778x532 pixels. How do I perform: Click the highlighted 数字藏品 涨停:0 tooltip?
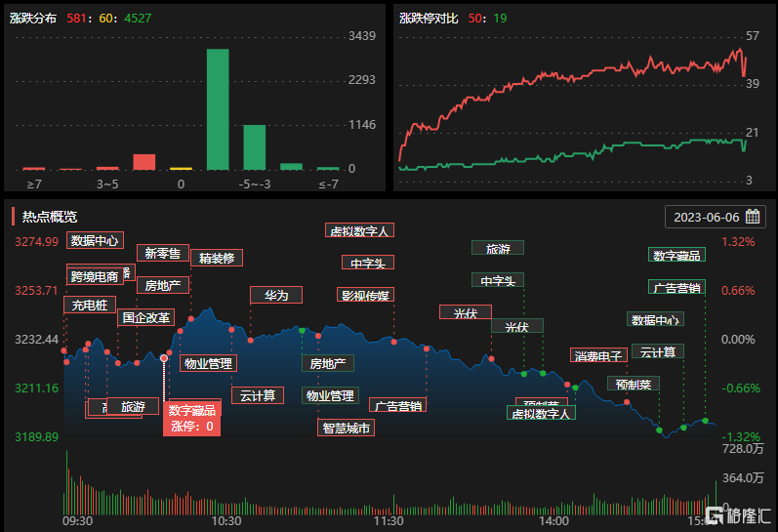tap(192, 418)
